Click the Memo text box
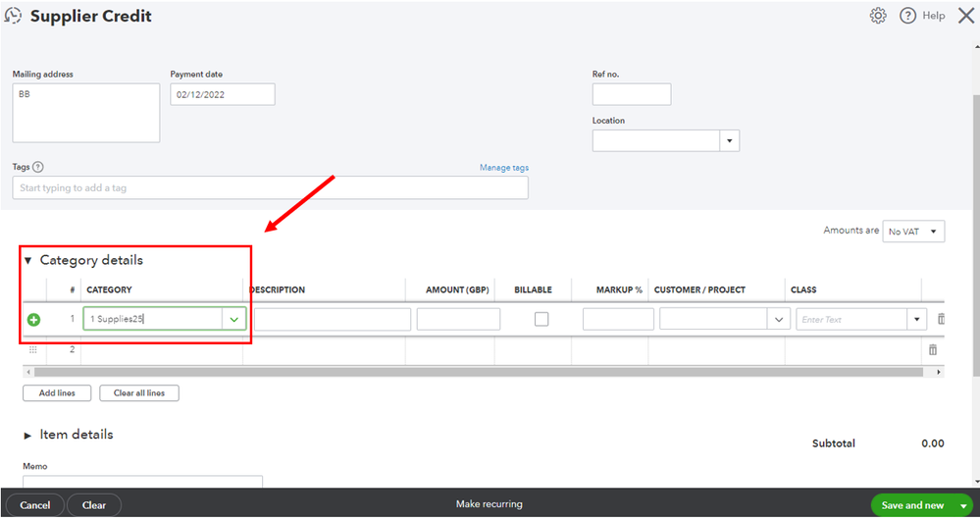 pos(142,482)
